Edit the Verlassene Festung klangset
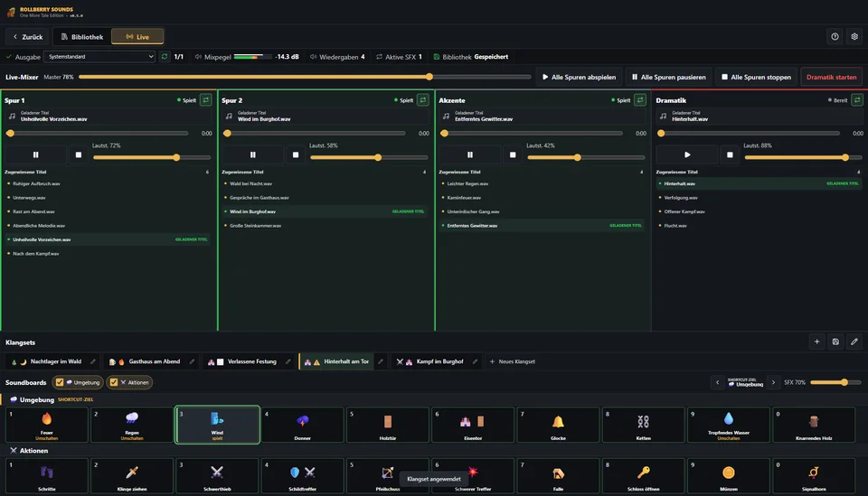 click(288, 361)
